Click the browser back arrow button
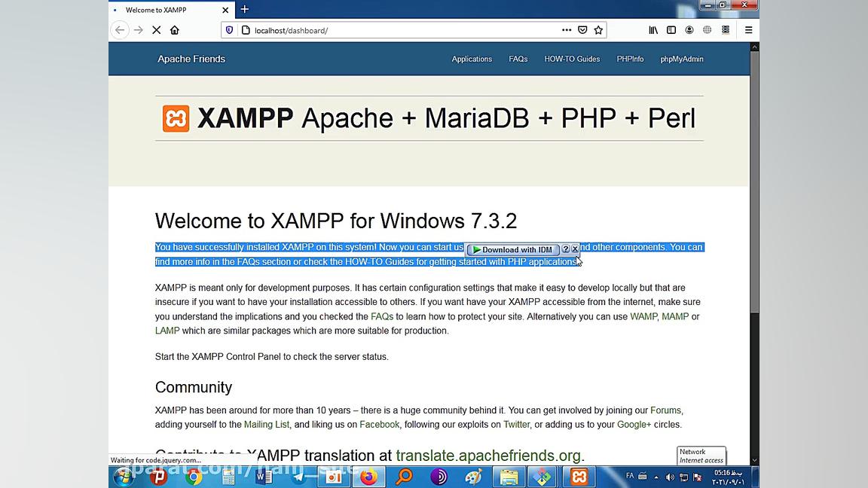Screen dimensions: 868x488 click(120, 30)
